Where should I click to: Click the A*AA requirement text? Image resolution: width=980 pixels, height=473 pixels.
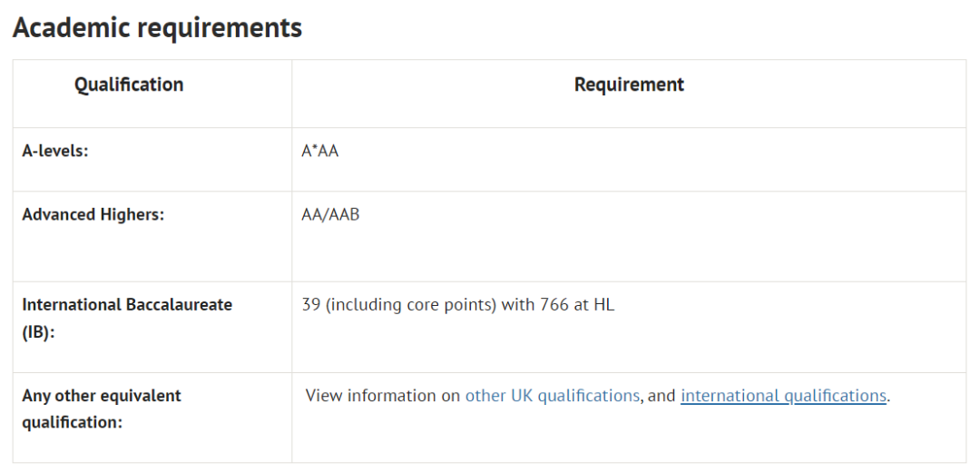(x=320, y=151)
